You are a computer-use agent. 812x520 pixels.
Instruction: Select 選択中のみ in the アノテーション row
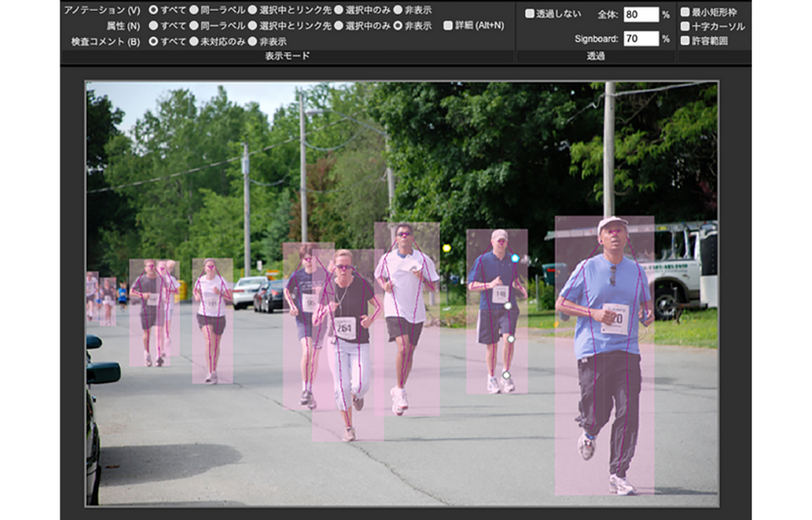coord(338,10)
